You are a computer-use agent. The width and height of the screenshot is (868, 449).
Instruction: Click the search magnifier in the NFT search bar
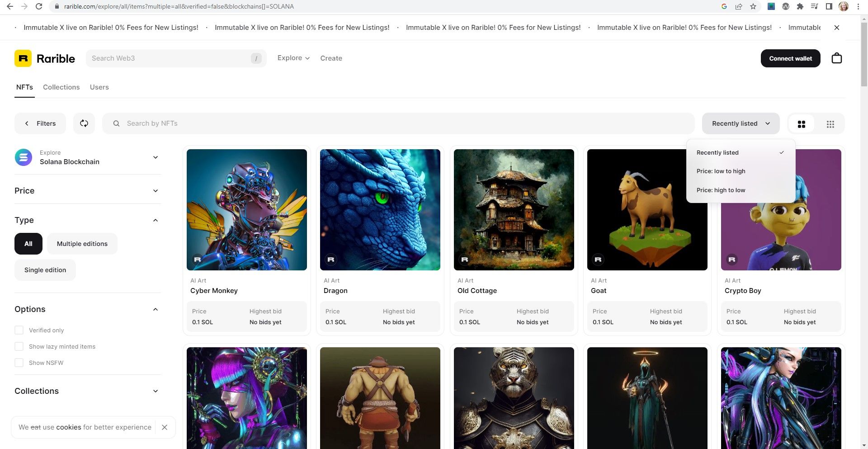coord(116,123)
